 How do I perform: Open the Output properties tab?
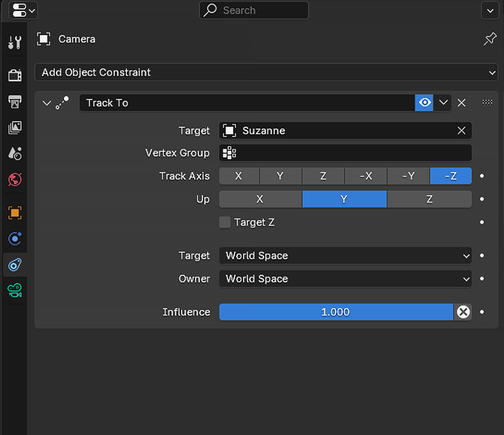coord(15,101)
